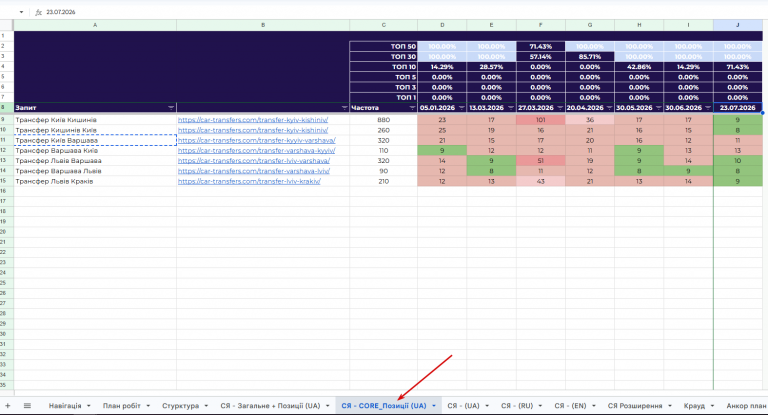Viewport: 768px width, 415px height.
Task: Open filter dropdown in column B header
Action: coord(344,108)
